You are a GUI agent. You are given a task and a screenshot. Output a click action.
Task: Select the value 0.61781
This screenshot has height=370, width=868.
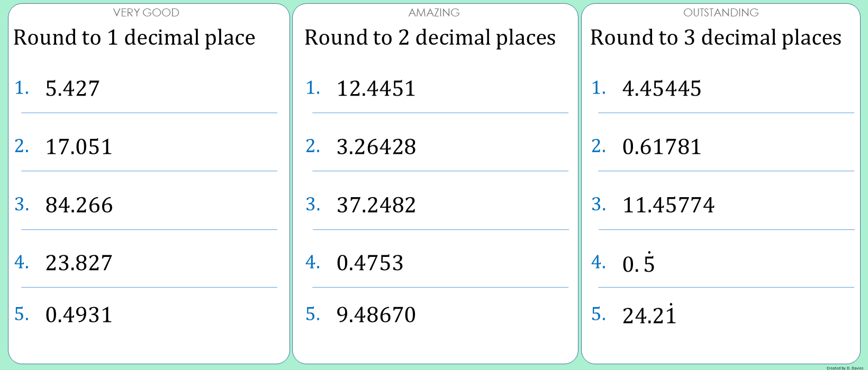pos(662,147)
